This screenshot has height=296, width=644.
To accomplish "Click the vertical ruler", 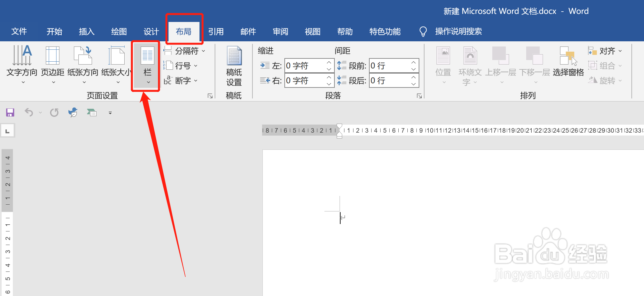I will coord(7,222).
